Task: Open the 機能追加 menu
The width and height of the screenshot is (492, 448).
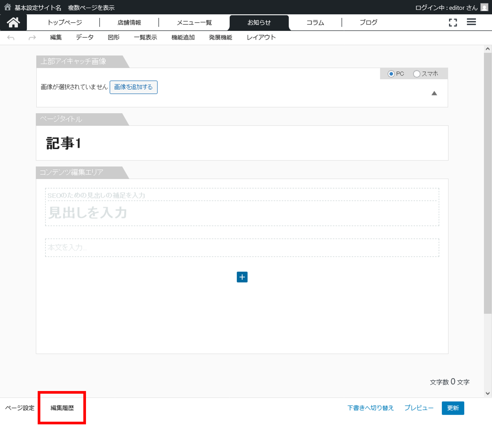Action: (x=183, y=37)
